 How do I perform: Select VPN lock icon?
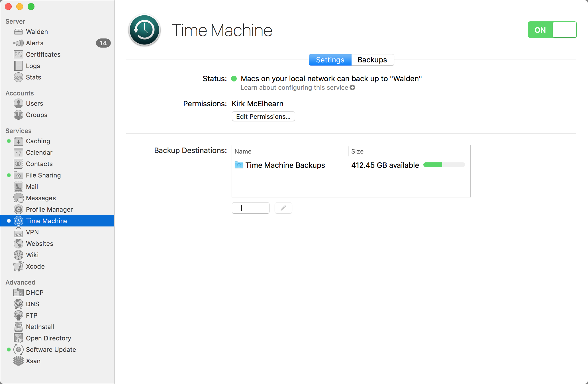click(x=19, y=232)
